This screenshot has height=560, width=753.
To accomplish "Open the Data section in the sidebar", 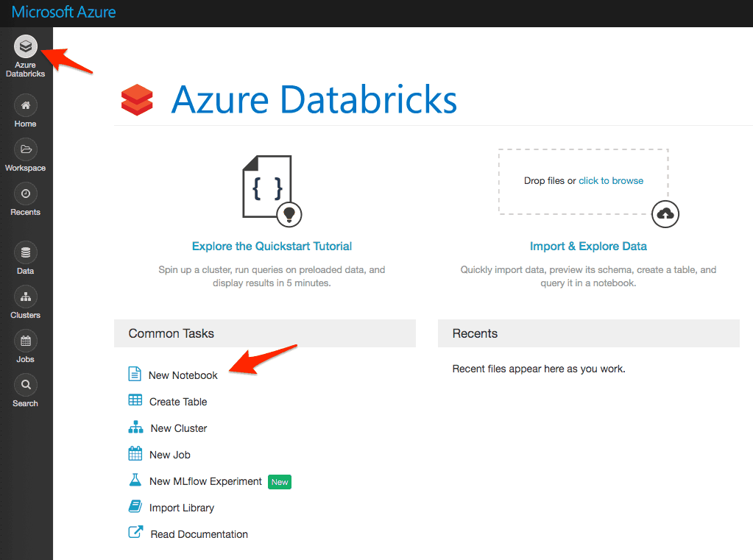I will coord(25,254).
